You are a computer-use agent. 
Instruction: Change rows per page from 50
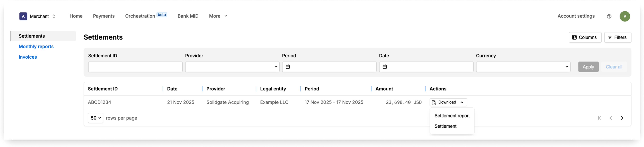coord(95,118)
